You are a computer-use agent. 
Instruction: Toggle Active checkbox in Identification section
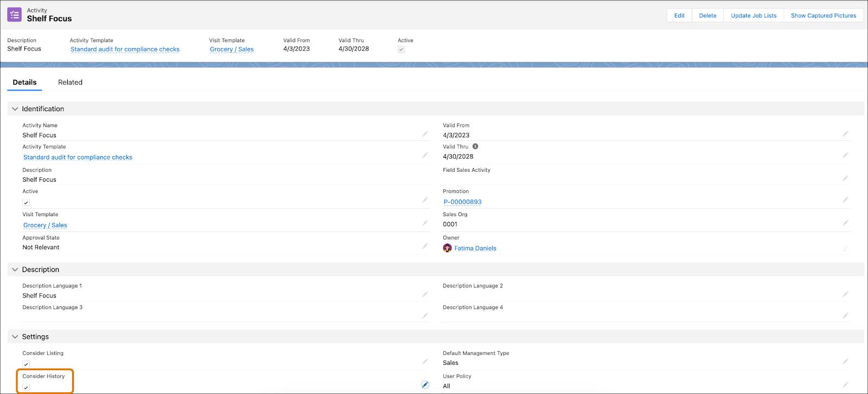(26, 203)
